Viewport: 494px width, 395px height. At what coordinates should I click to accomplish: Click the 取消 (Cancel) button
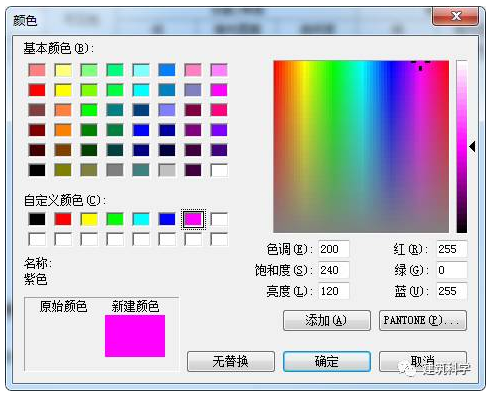423,361
